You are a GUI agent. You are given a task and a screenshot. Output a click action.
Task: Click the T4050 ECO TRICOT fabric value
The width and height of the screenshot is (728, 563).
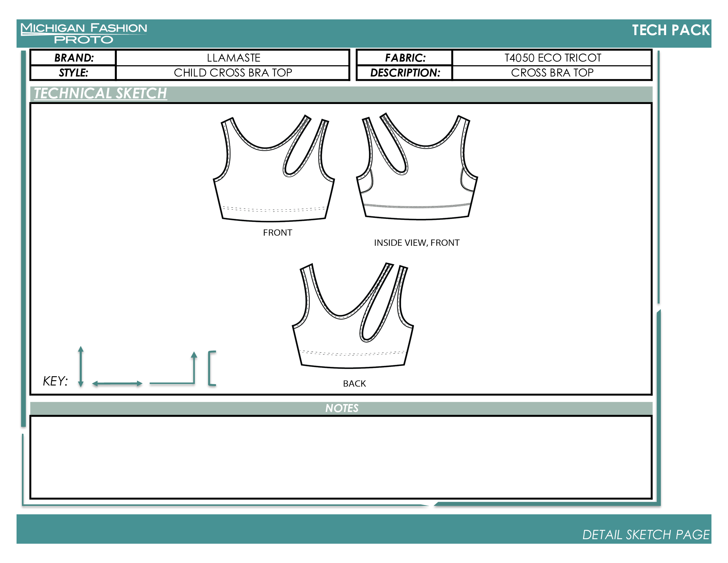[553, 58]
